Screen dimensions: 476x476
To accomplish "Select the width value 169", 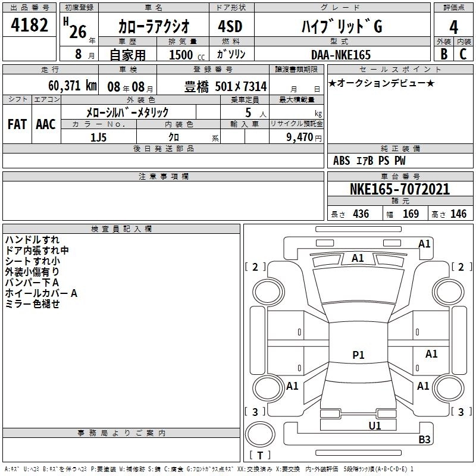I will (x=411, y=214).
